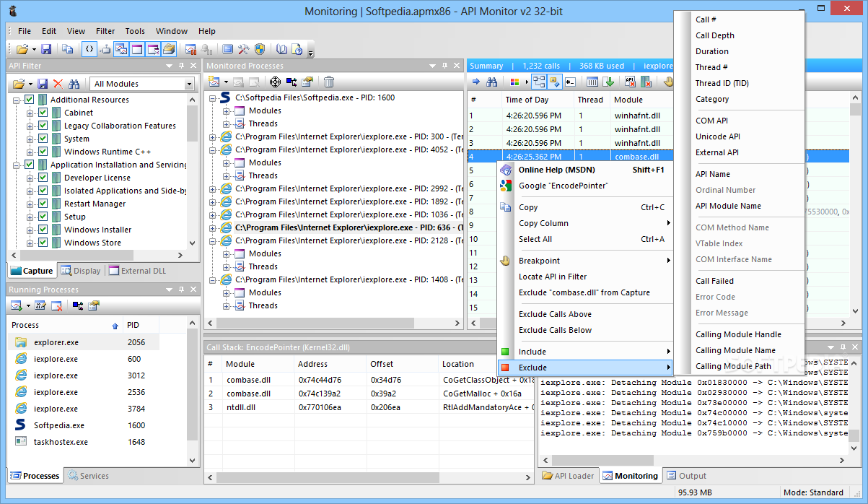868x504 pixels.
Task: Select explorer.exe in Running Processes list
Action: (x=83, y=342)
